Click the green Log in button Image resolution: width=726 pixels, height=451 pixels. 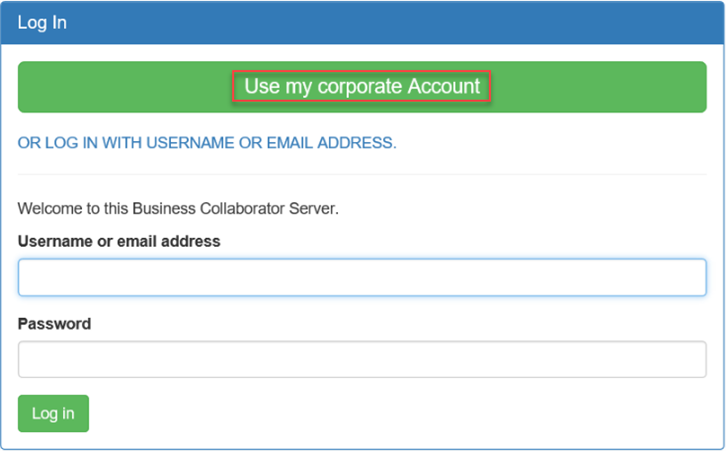tap(53, 413)
